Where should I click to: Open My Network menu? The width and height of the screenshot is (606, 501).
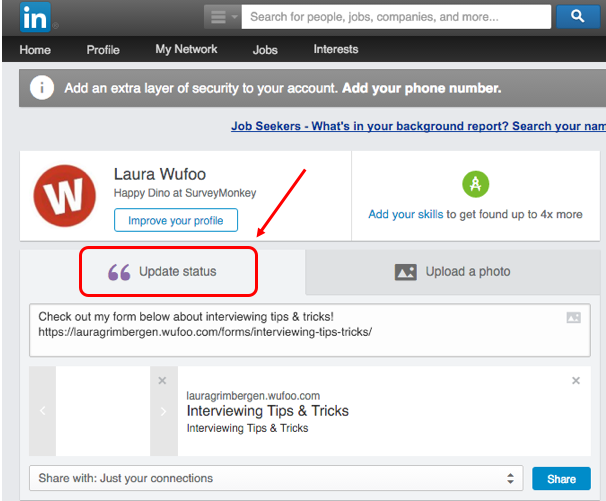click(186, 49)
